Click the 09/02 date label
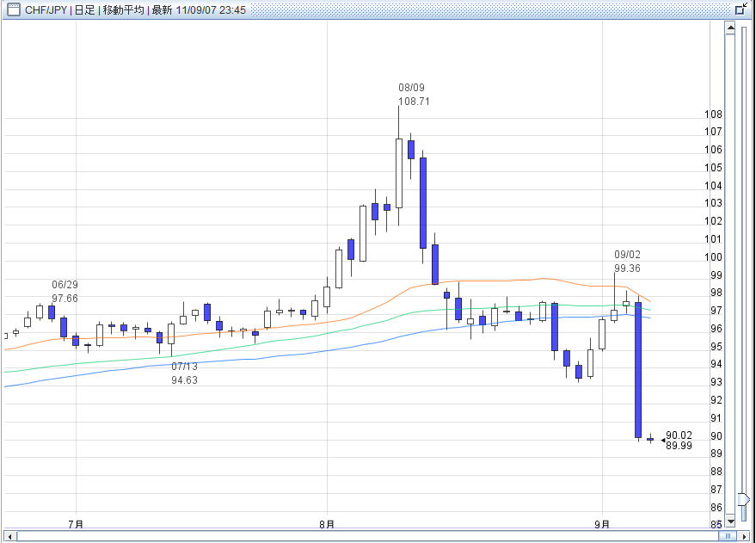 [x=627, y=254]
